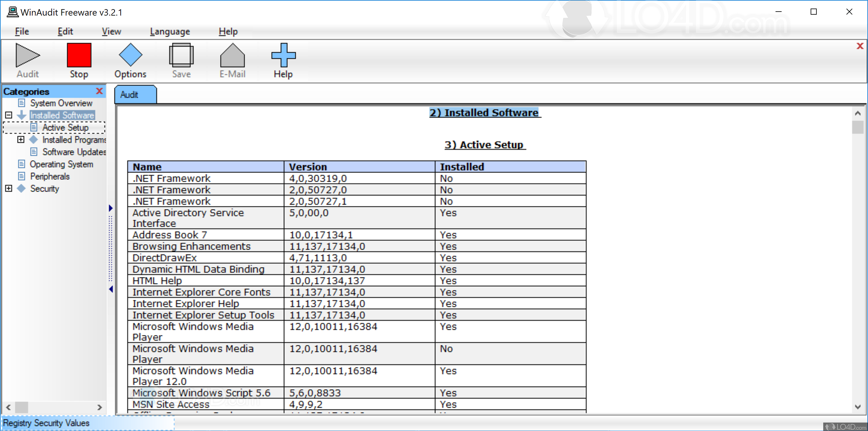Click the right-pointing splitter arrow
Screen dimensions: 868x431
(x=110, y=208)
